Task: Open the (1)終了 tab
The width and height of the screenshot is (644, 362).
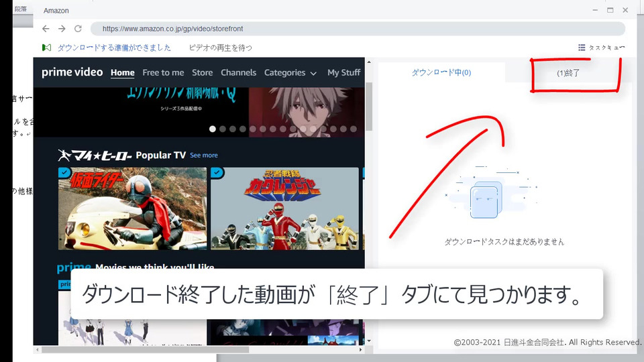Action: 568,73
